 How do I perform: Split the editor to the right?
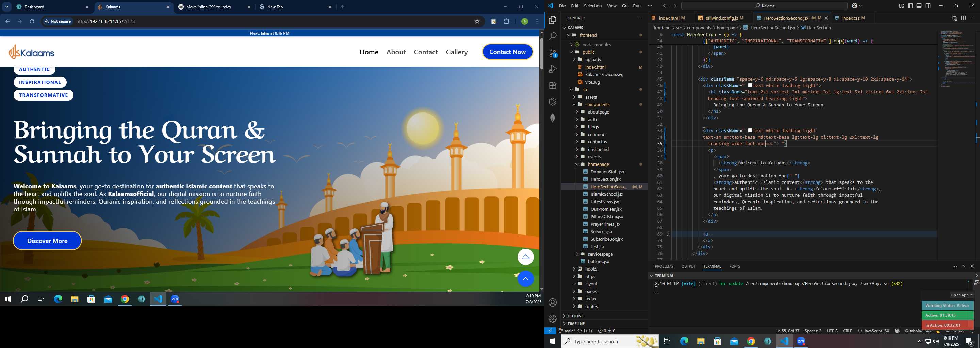pyautogui.click(x=963, y=18)
